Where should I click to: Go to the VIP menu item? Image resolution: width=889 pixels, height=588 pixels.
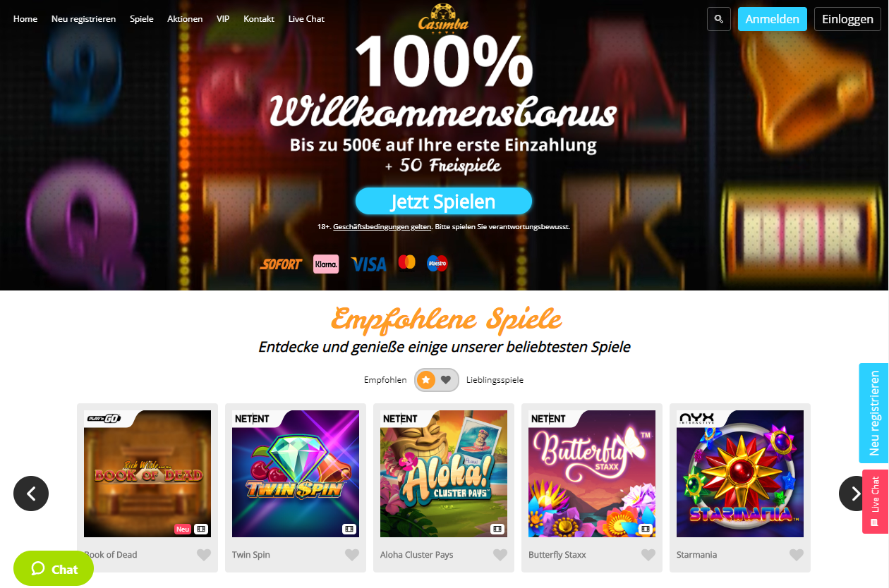[223, 19]
